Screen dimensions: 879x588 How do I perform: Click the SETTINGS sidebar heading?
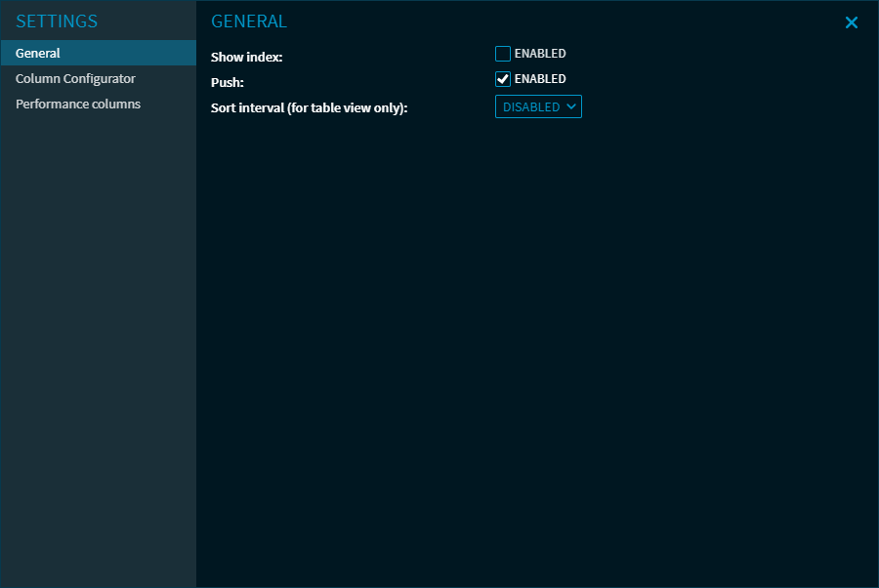[x=57, y=21]
